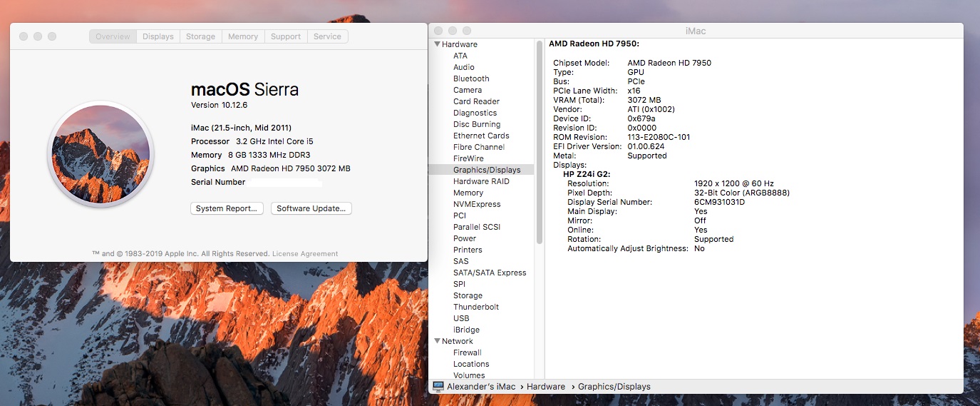Select Volumes under Network

[x=469, y=375]
